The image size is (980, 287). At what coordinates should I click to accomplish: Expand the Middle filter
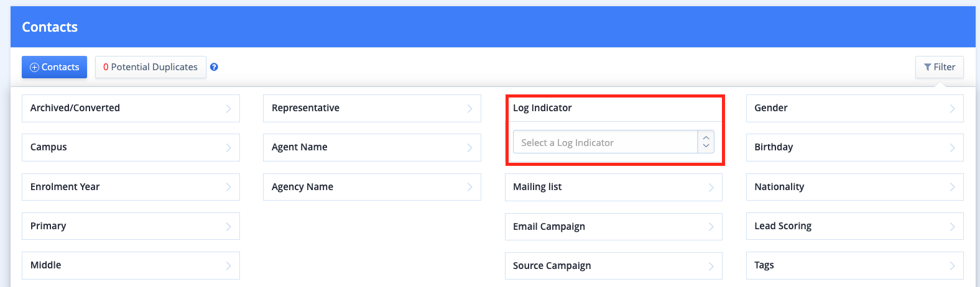(x=131, y=265)
